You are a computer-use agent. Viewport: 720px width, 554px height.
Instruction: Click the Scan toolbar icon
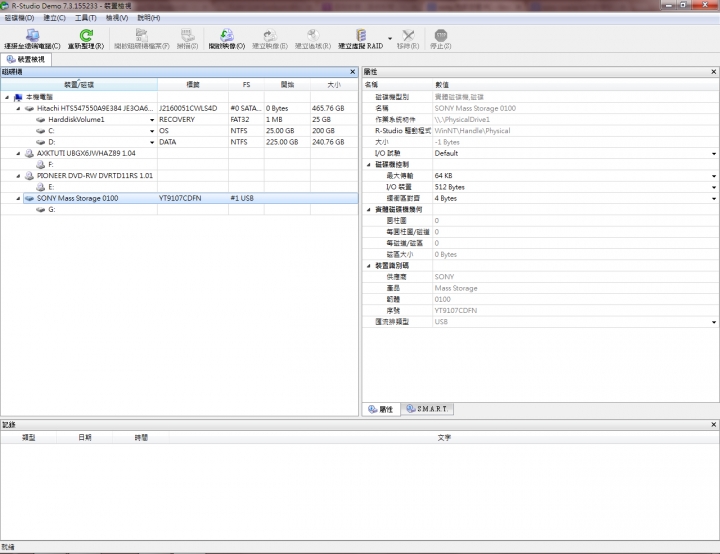pos(187,35)
